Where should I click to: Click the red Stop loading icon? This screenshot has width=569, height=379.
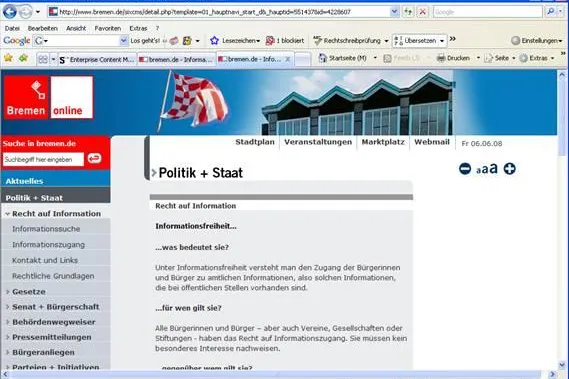tap(422, 12)
